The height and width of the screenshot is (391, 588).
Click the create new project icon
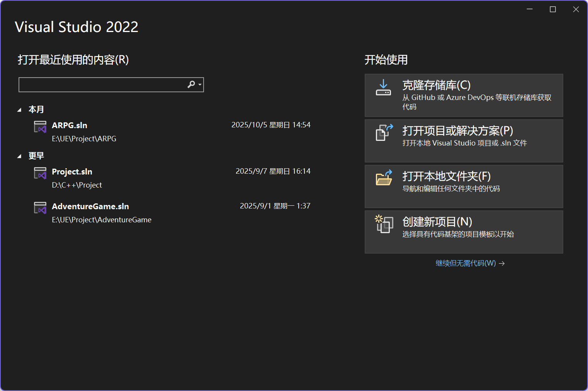coord(383,224)
